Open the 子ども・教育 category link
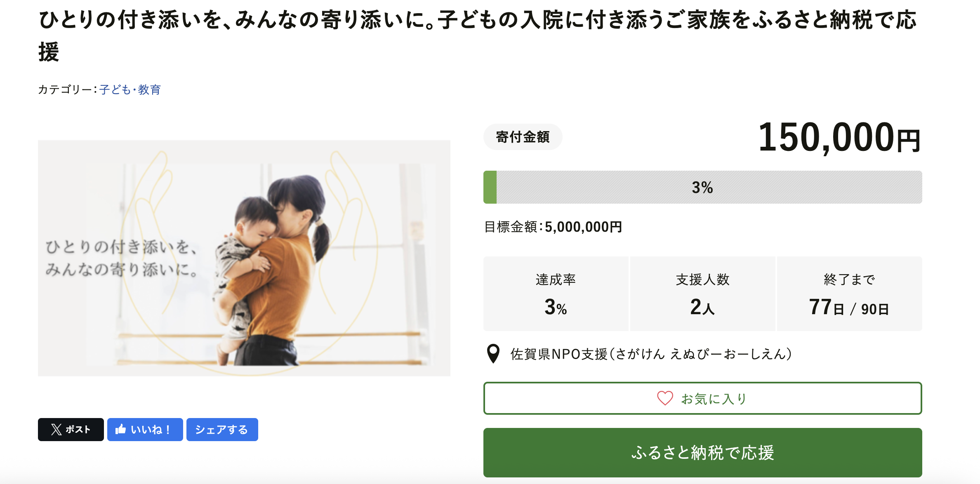 point(130,89)
